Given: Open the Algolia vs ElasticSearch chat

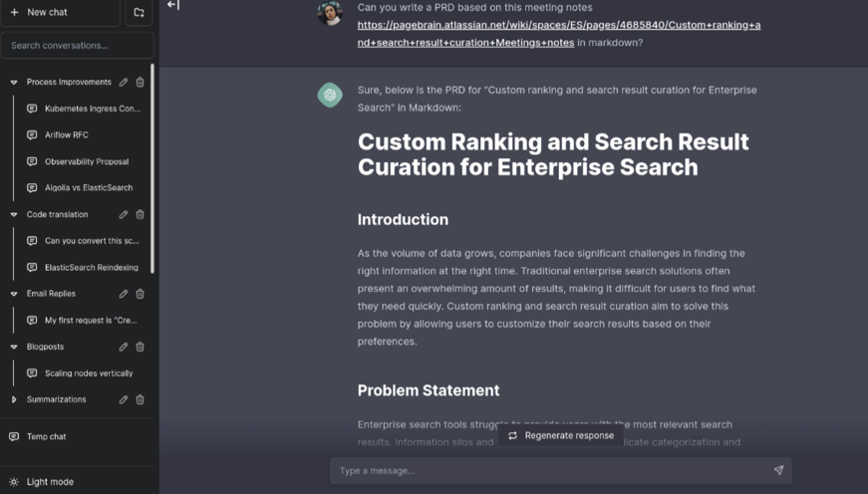Looking at the screenshot, I should (x=88, y=187).
